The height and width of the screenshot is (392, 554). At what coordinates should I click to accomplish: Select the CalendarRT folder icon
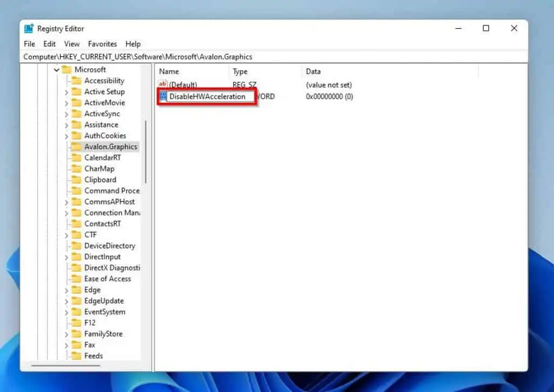[x=76, y=157]
